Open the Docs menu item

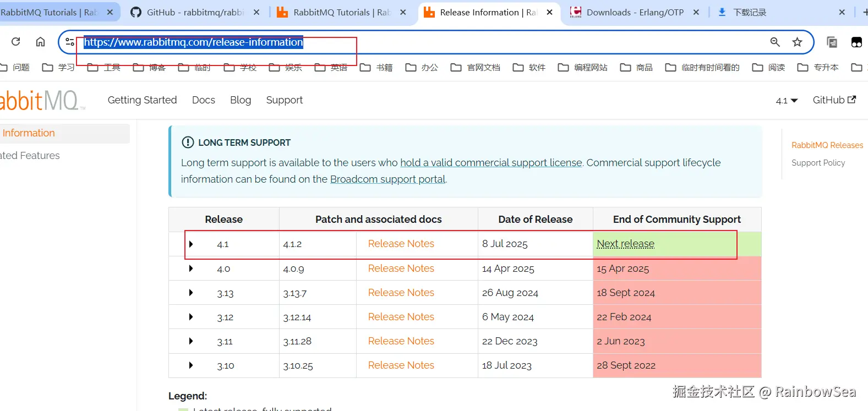[x=204, y=100]
